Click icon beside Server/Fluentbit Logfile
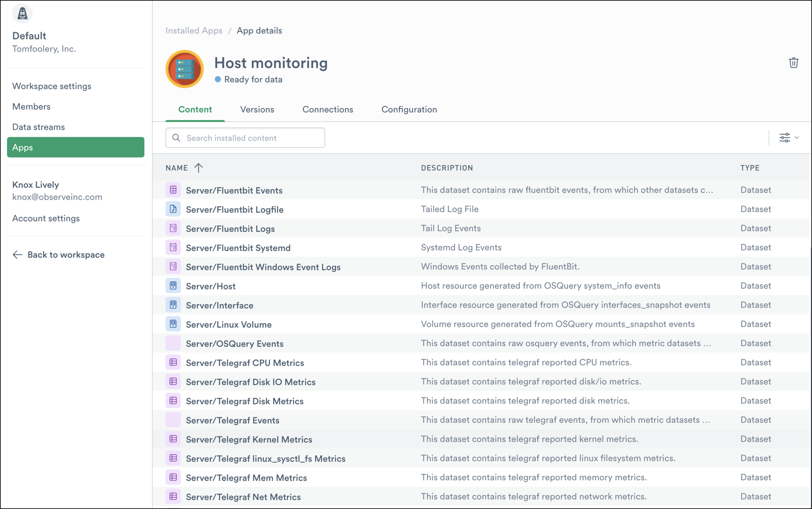The image size is (812, 509). (x=173, y=209)
